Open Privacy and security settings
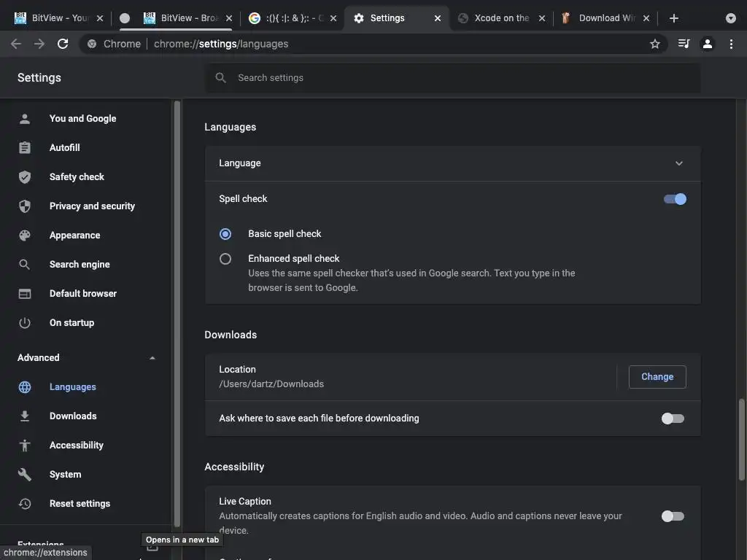The width and height of the screenshot is (747, 560). [x=92, y=206]
